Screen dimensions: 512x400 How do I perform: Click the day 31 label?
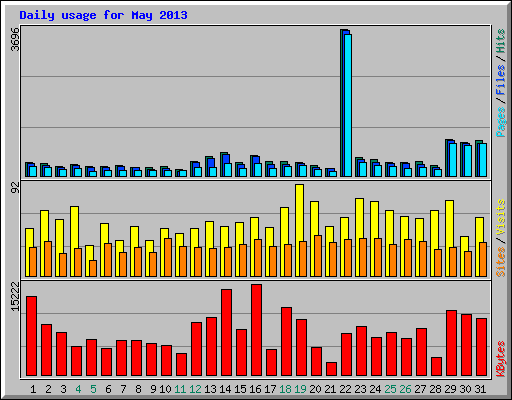(480, 389)
